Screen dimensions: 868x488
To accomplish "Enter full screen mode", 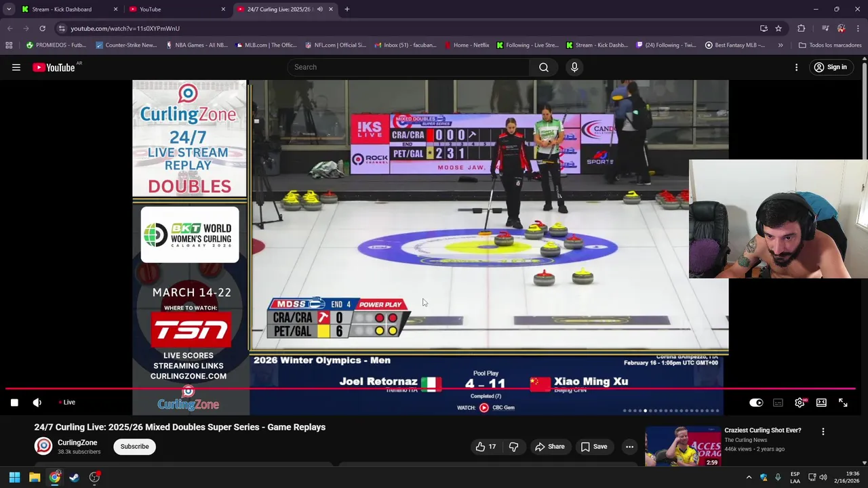I will click(x=843, y=403).
